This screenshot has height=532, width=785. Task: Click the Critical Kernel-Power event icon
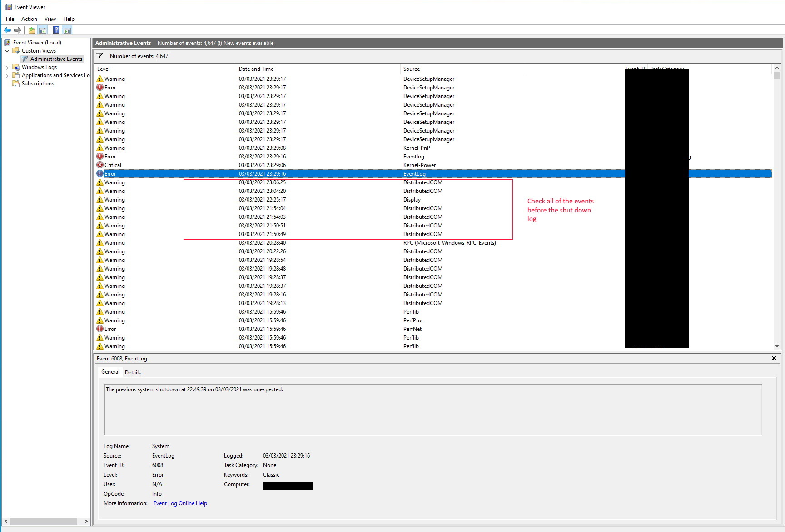click(100, 165)
